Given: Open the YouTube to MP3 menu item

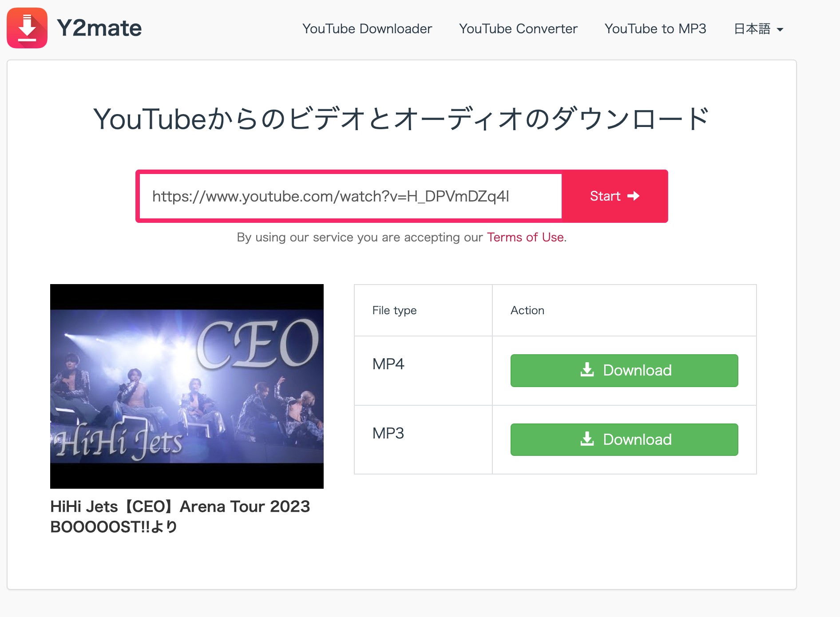Looking at the screenshot, I should [x=655, y=29].
